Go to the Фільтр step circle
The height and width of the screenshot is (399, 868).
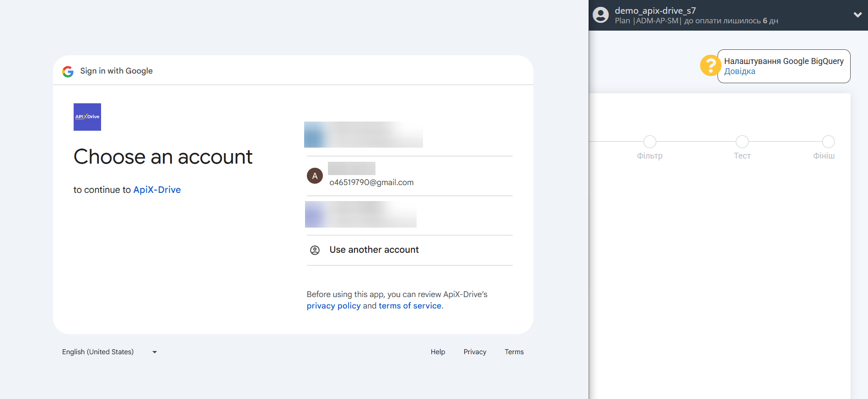tap(649, 142)
